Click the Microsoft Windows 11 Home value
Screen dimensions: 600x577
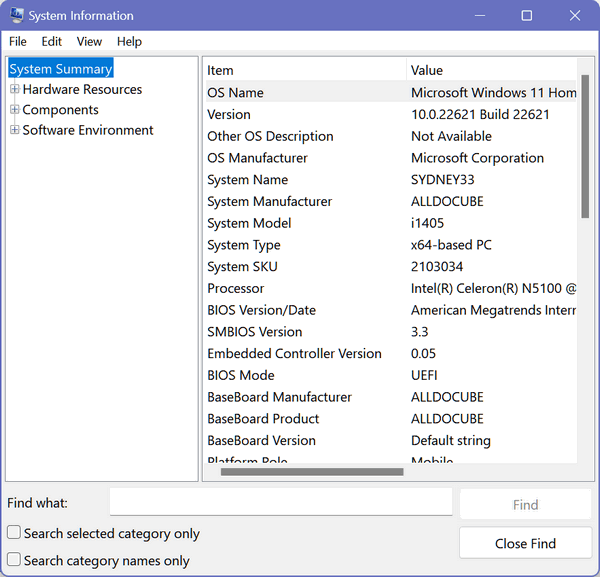point(493,93)
